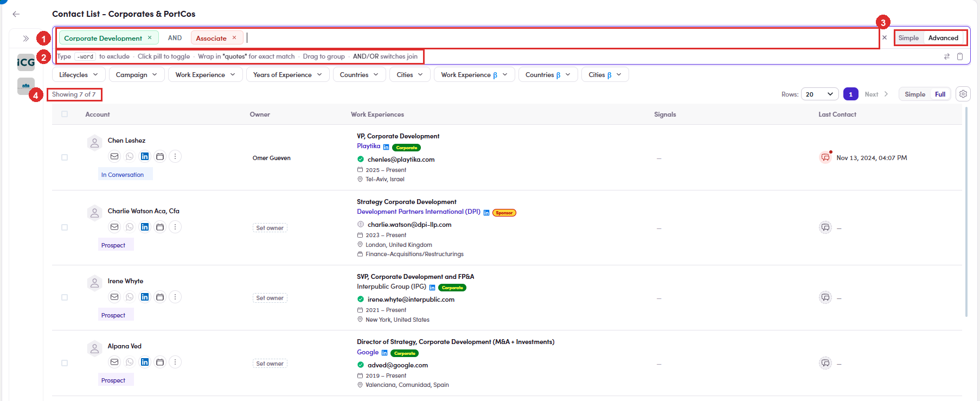Open Years of Experience filter dropdown

coord(288,75)
